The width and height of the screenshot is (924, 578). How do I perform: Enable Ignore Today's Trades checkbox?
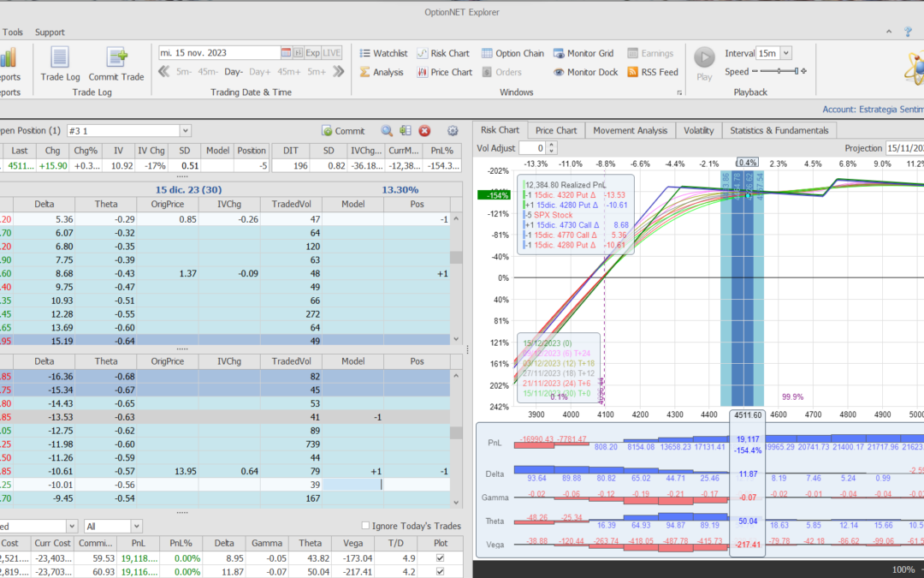366,526
